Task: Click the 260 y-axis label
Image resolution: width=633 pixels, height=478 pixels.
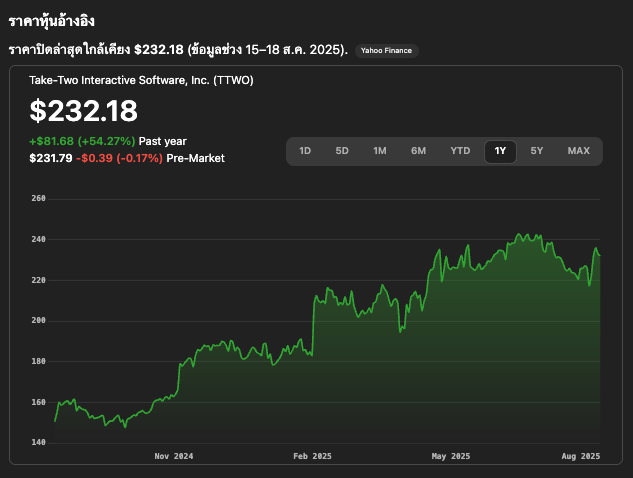Action: (38, 198)
